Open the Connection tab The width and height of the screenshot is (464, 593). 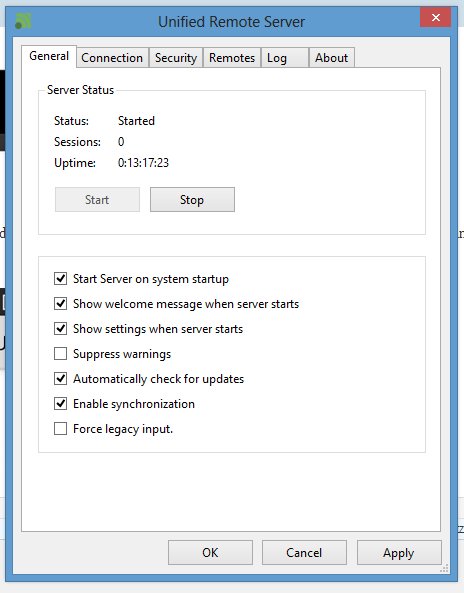(x=112, y=58)
